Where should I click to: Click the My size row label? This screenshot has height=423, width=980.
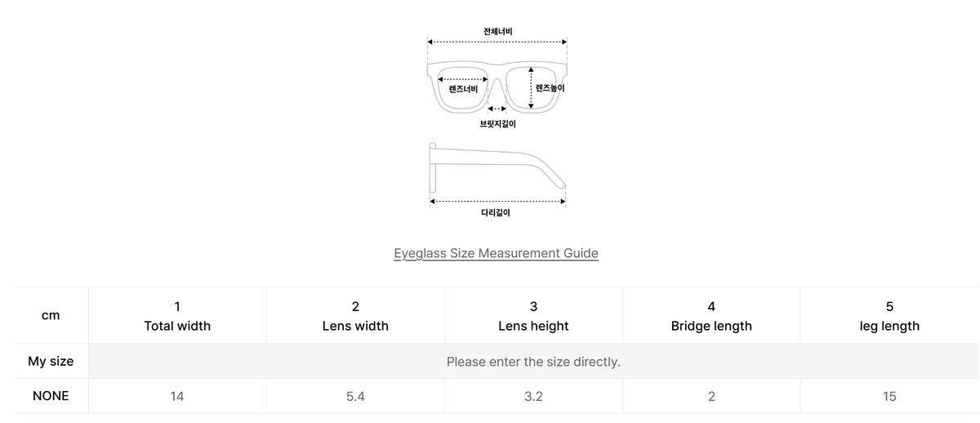51,361
